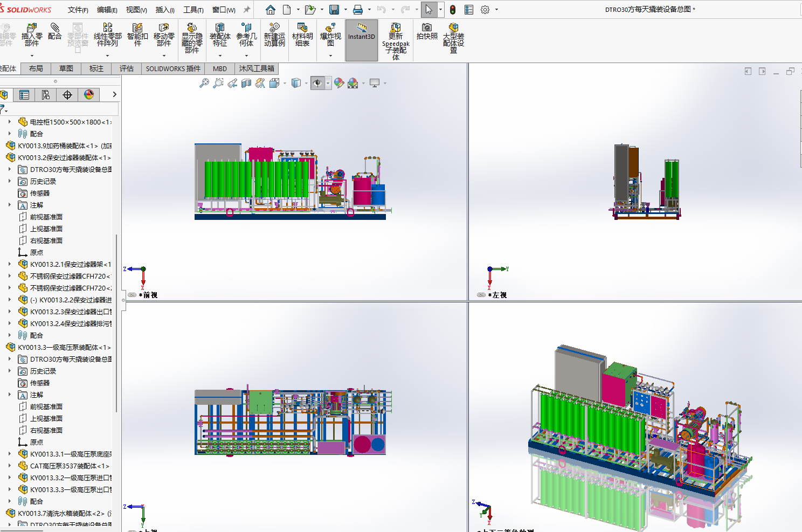Switch to the SOLIDWORKS 插件 tab
This screenshot has height=532, width=802.
[x=173, y=68]
